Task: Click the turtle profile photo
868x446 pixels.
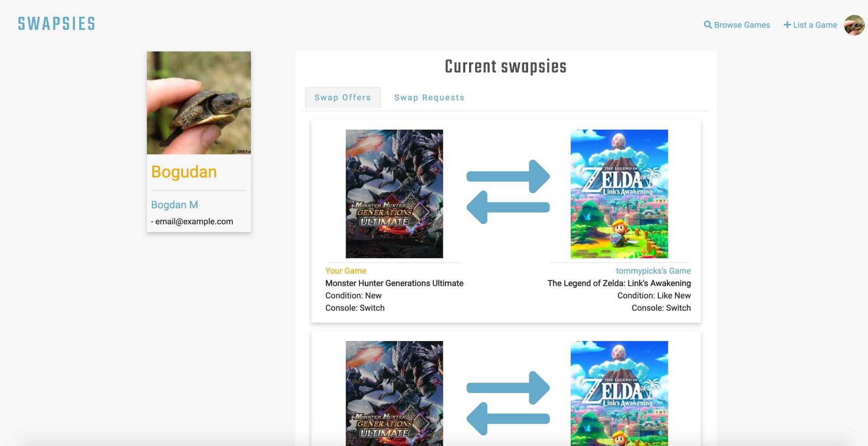Action: pyautogui.click(x=199, y=103)
